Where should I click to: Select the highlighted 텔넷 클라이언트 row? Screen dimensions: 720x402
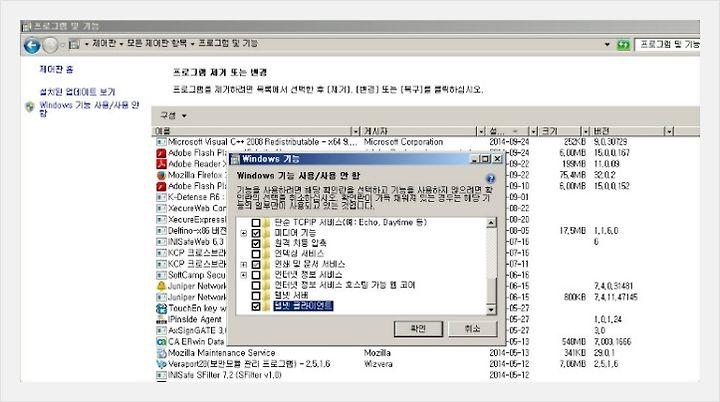(303, 306)
